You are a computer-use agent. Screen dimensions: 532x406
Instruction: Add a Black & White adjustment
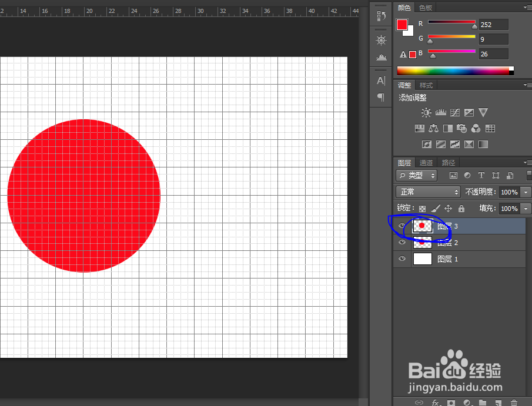click(448, 128)
